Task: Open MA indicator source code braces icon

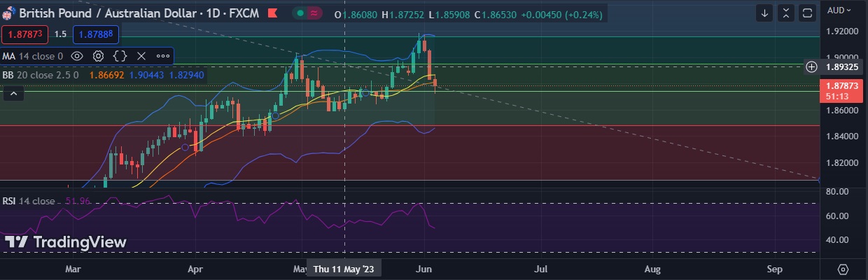Action: coord(120,56)
